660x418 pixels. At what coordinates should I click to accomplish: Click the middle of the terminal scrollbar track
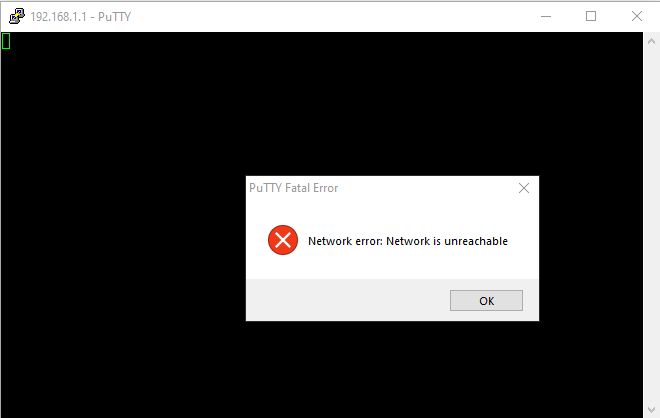pos(651,226)
